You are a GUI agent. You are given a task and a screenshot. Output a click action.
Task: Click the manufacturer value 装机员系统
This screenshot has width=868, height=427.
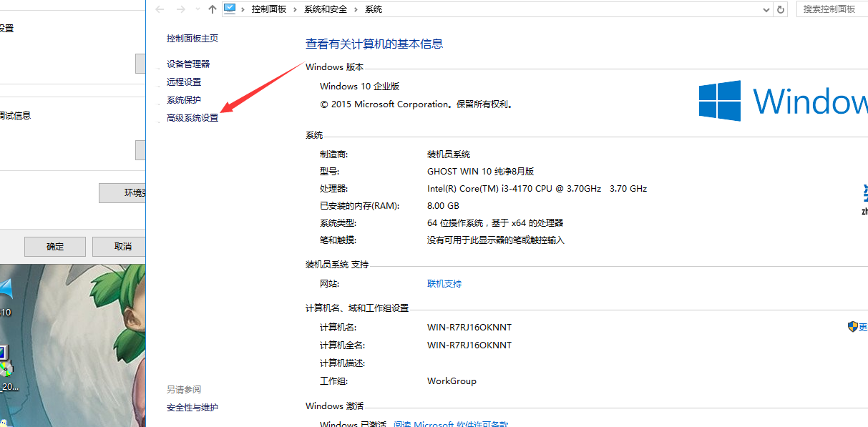click(449, 154)
